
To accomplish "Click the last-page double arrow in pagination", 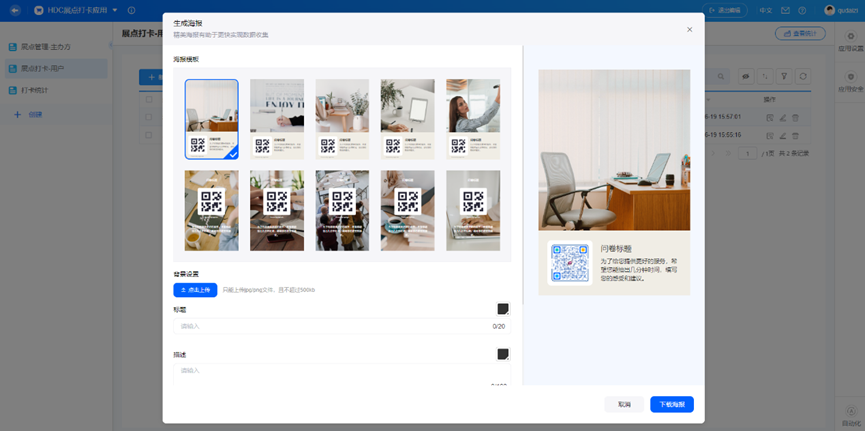I will (x=728, y=153).
